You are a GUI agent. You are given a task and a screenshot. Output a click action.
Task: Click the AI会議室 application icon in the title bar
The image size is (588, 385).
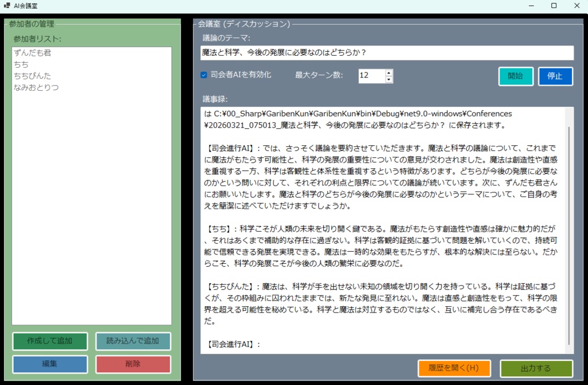[8, 6]
